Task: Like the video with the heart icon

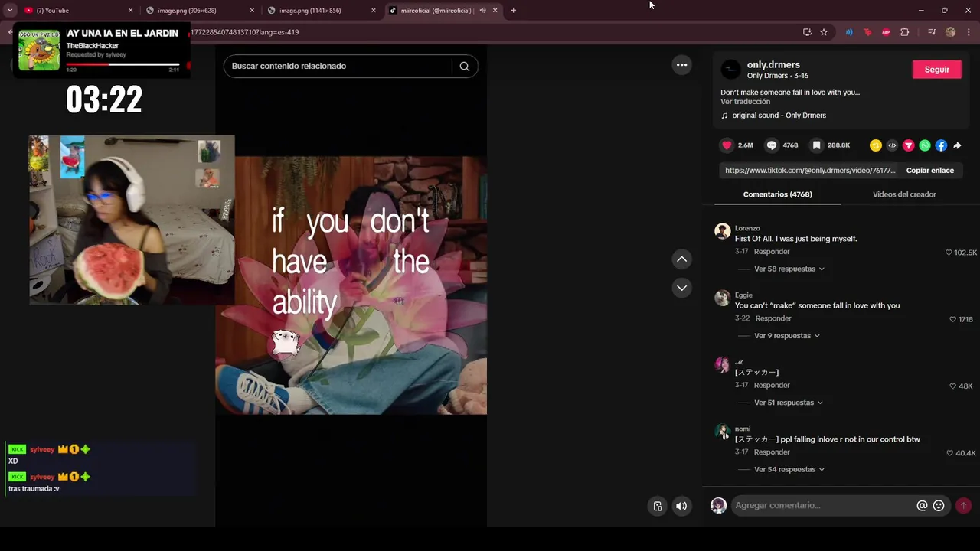Action: [727, 145]
